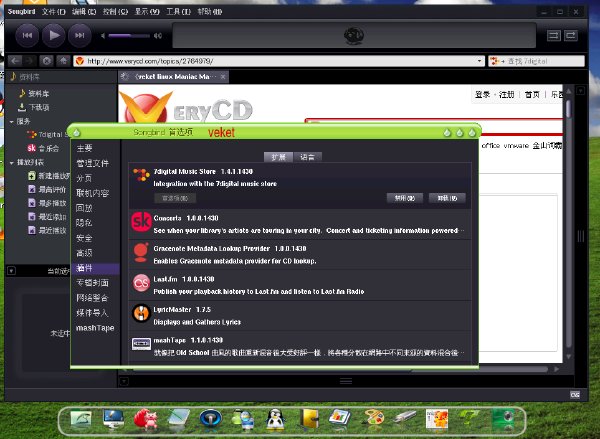
Task: Select the mashTape cassette icon
Action: pos(141,344)
